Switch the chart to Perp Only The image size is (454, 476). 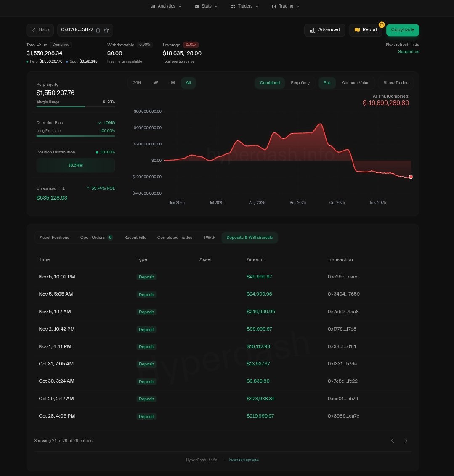point(300,83)
